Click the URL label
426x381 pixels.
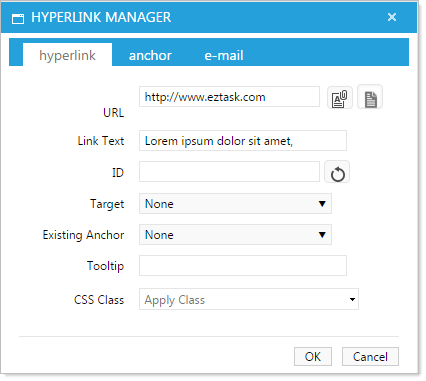(114, 113)
